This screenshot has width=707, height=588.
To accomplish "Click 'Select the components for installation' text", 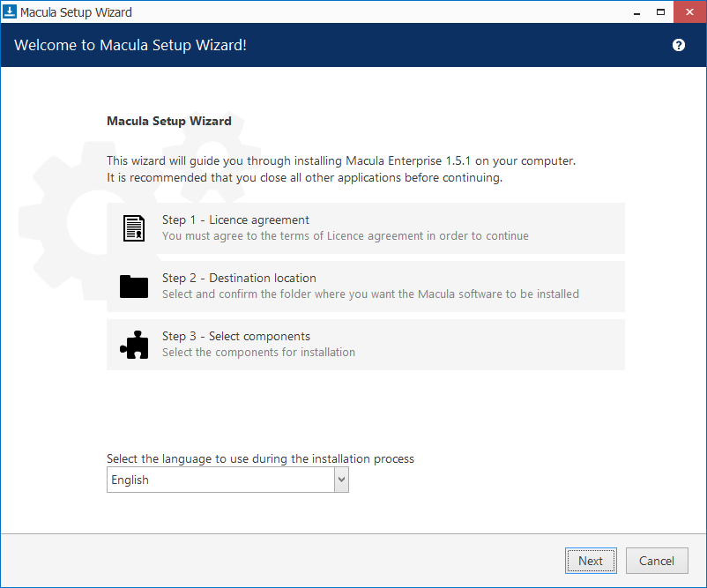I will pyautogui.click(x=258, y=352).
